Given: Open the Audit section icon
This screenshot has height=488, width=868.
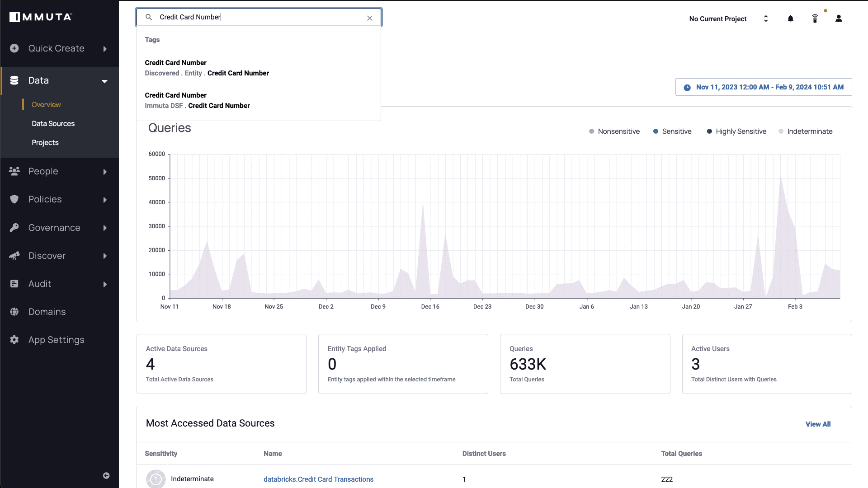Looking at the screenshot, I should click(x=14, y=284).
